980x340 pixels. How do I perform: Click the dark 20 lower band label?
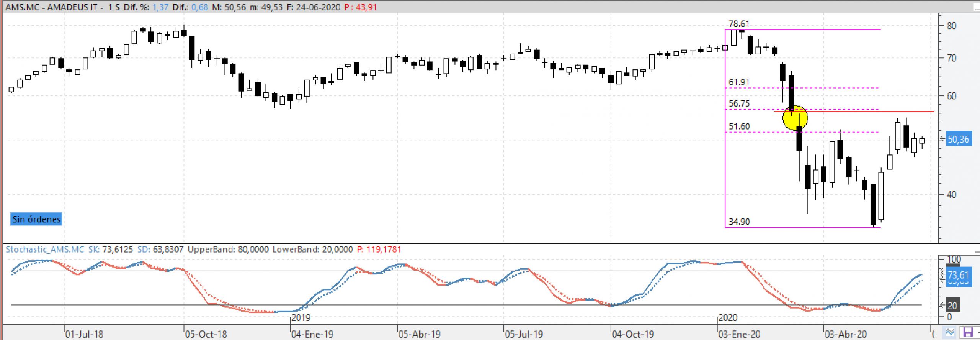pos(952,306)
